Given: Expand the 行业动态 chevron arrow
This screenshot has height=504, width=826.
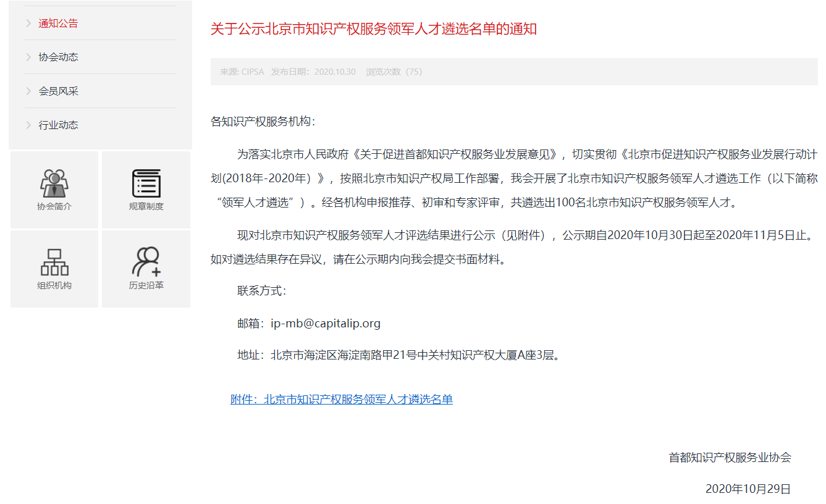Looking at the screenshot, I should coord(28,125).
